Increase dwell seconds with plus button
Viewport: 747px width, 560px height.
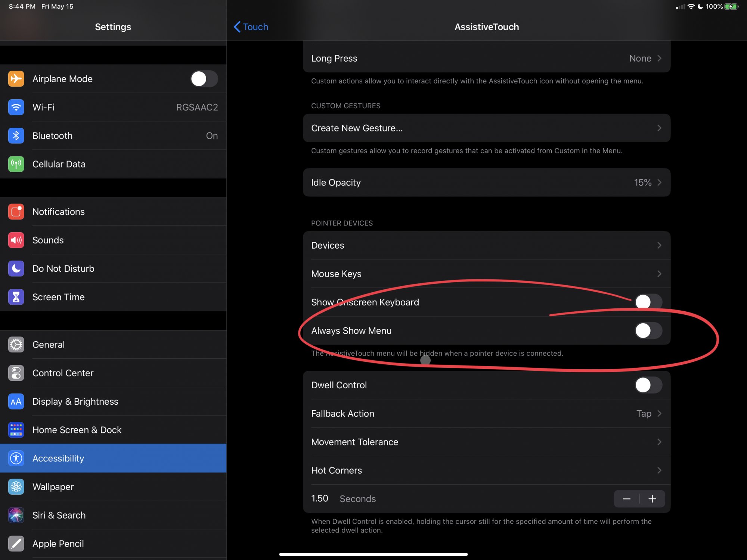click(652, 499)
